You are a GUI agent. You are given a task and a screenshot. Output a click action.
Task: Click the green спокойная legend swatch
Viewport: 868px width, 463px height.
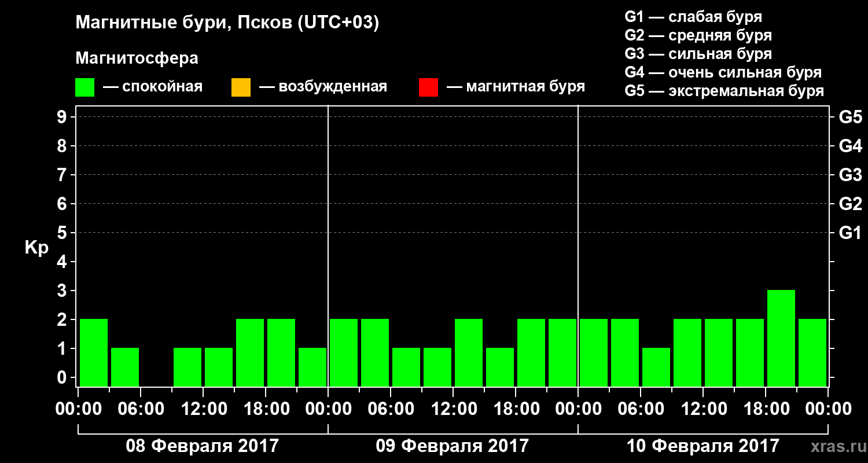point(85,87)
